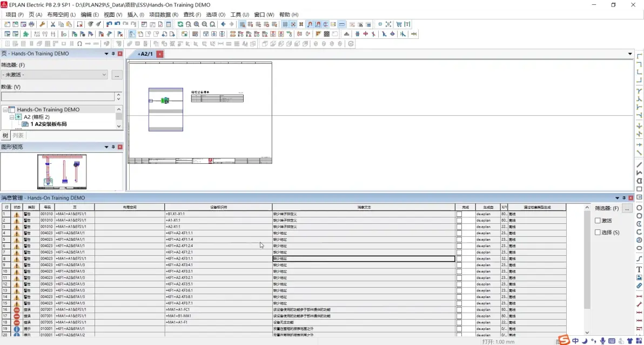The height and width of the screenshot is (345, 644).
Task: Select the Insert image tool
Action: coord(639,277)
